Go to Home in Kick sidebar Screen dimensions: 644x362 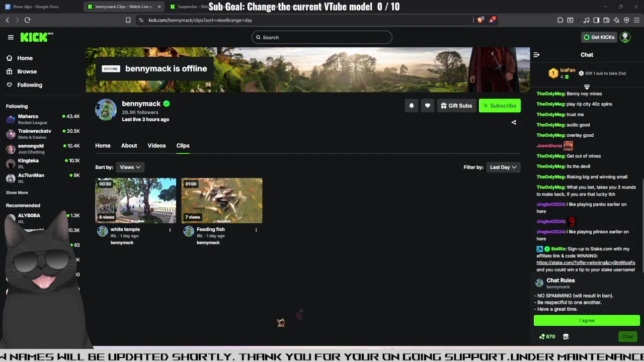coord(20,58)
